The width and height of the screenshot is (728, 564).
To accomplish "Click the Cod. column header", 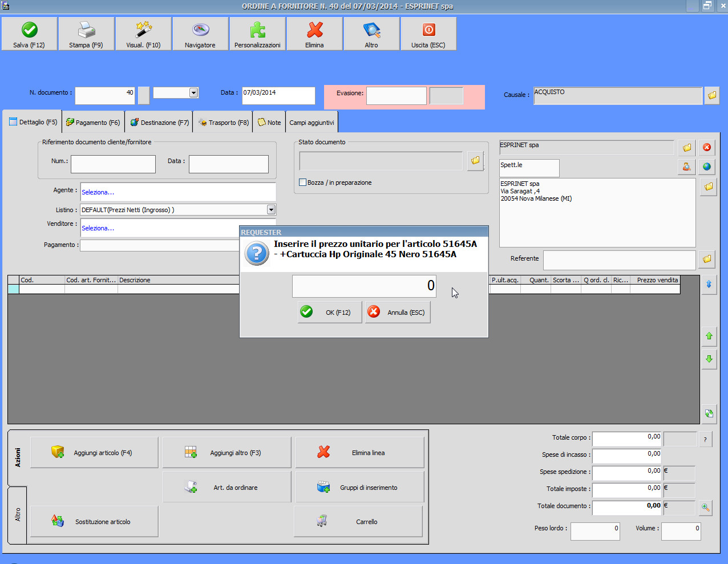I will 42,280.
